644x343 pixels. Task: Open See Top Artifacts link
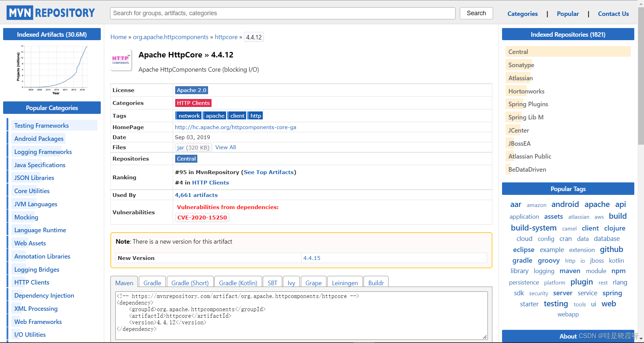pos(269,172)
